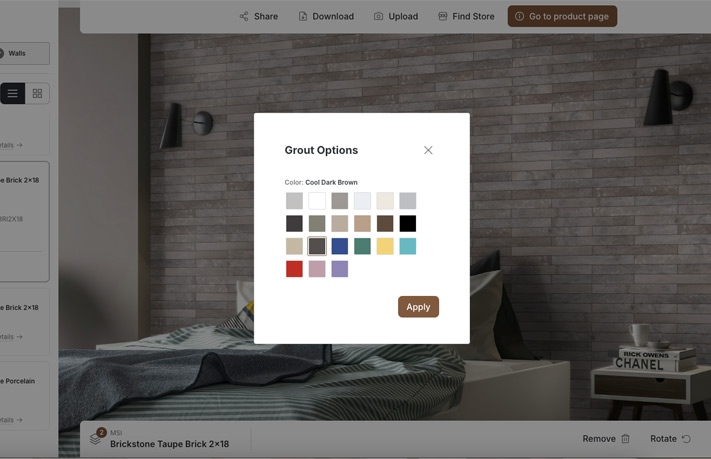Select the lavender purple grout swatch

click(340, 269)
